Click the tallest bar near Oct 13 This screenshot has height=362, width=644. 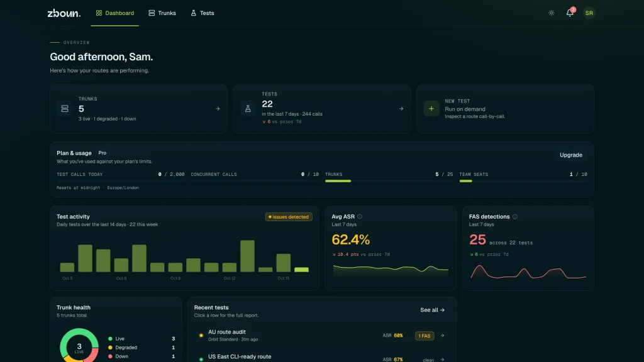click(247, 256)
